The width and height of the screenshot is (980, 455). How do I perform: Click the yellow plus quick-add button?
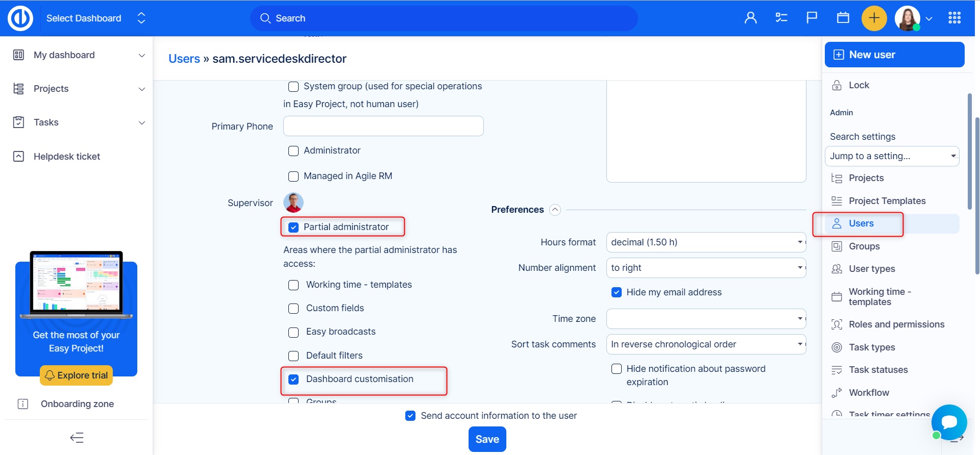click(874, 18)
